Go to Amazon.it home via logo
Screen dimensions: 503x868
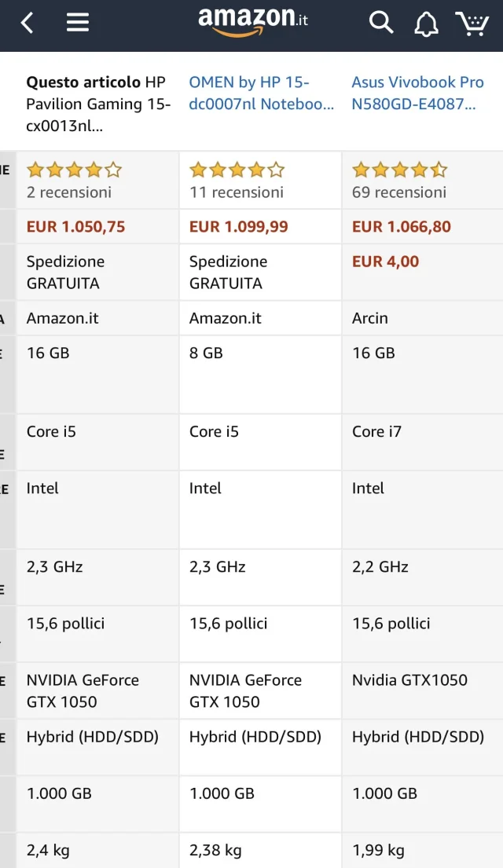[252, 22]
